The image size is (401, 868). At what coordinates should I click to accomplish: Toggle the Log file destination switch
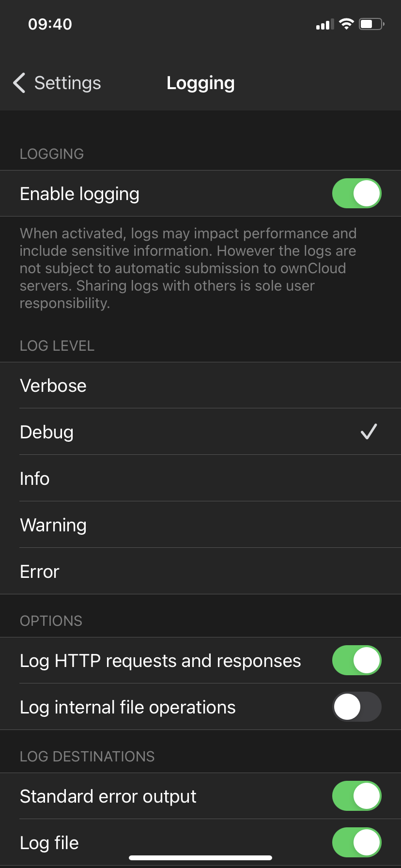[356, 842]
